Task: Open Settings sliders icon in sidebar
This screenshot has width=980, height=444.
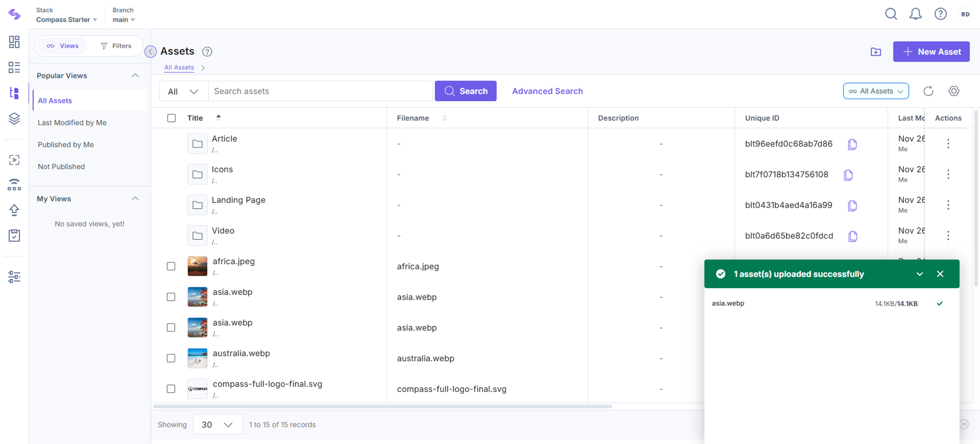Action: click(14, 277)
